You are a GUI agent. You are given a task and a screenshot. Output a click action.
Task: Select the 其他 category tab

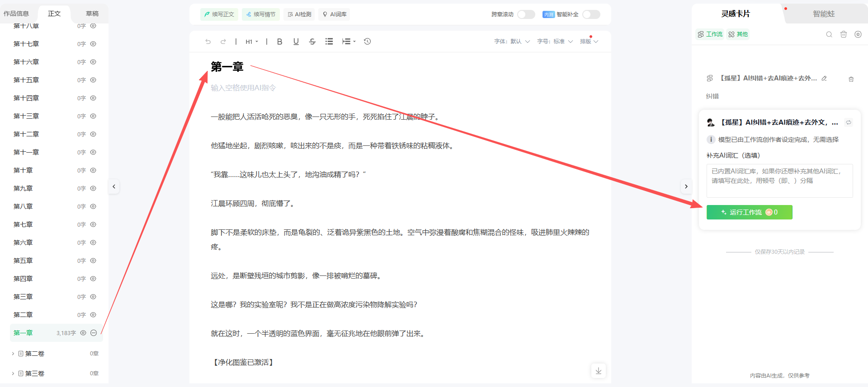point(738,34)
